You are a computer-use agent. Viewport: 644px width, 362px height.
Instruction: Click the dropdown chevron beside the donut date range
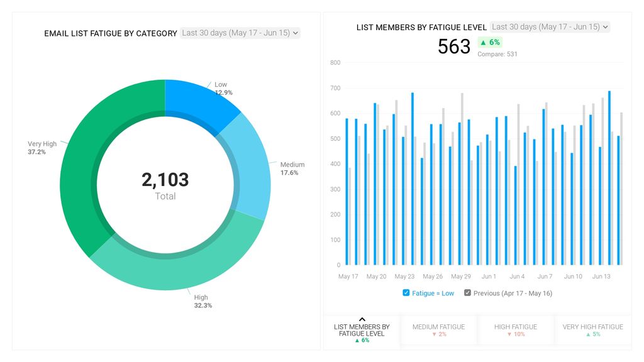pos(294,33)
